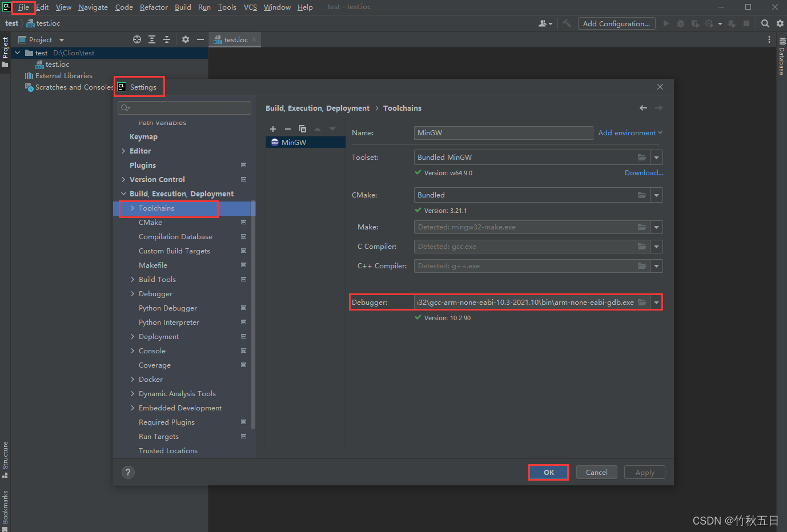
Task: Expand all in Project panel
Action: (x=152, y=39)
